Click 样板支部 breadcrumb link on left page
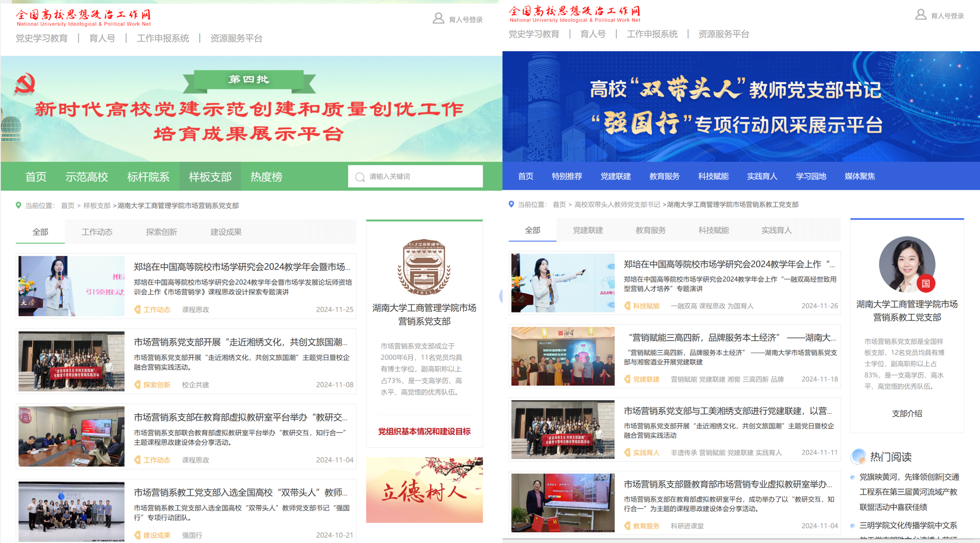The height and width of the screenshot is (543, 980). point(97,206)
